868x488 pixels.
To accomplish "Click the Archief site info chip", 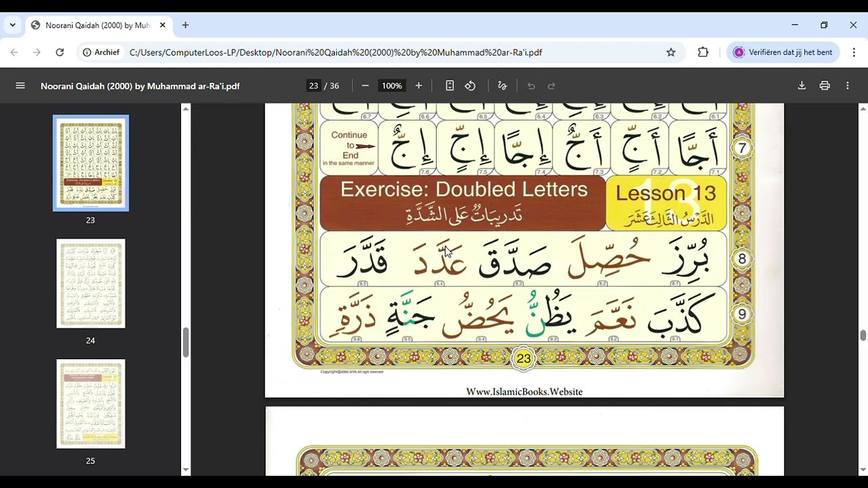I will pyautogui.click(x=102, y=52).
